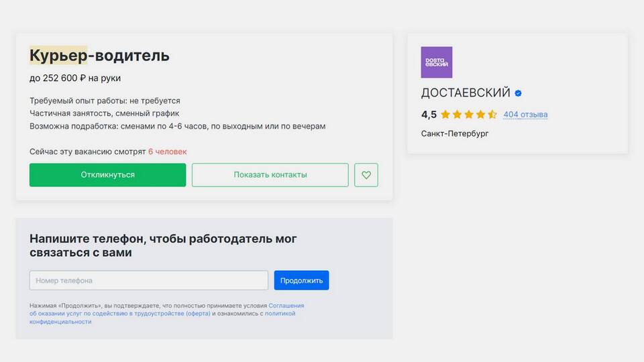Show contacts via Показать контакты button

click(x=270, y=175)
